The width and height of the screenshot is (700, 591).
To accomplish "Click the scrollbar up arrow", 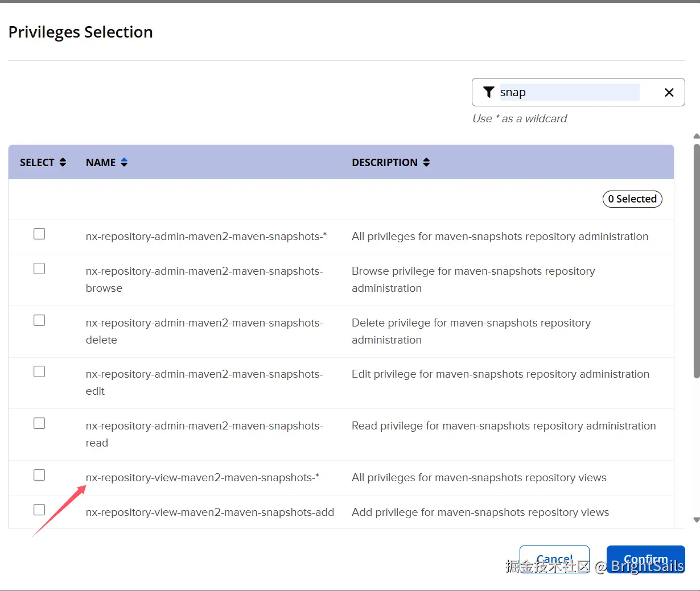I will tap(697, 137).
